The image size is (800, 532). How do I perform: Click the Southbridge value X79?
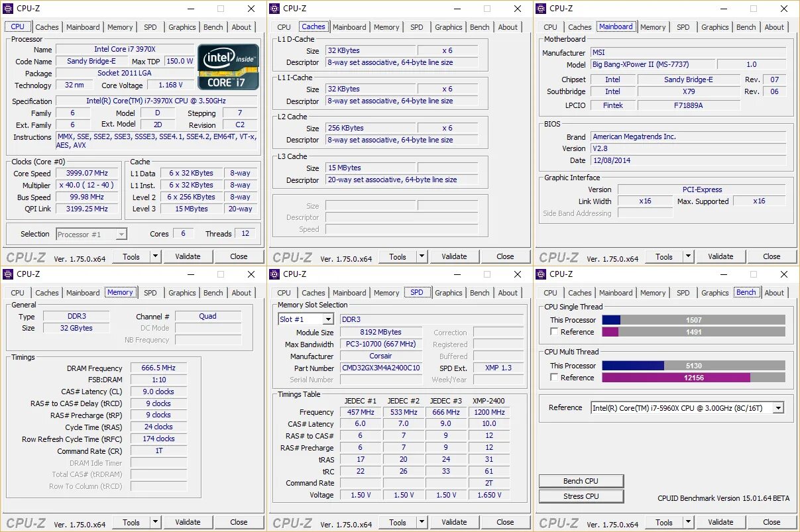click(689, 91)
